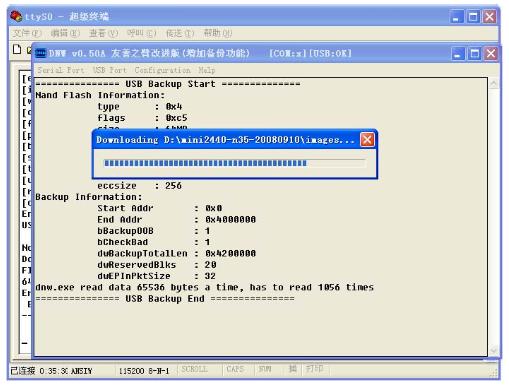The image size is (509, 386).
Task: Click the 'USB Backup Start' header line
Action: coord(168,84)
